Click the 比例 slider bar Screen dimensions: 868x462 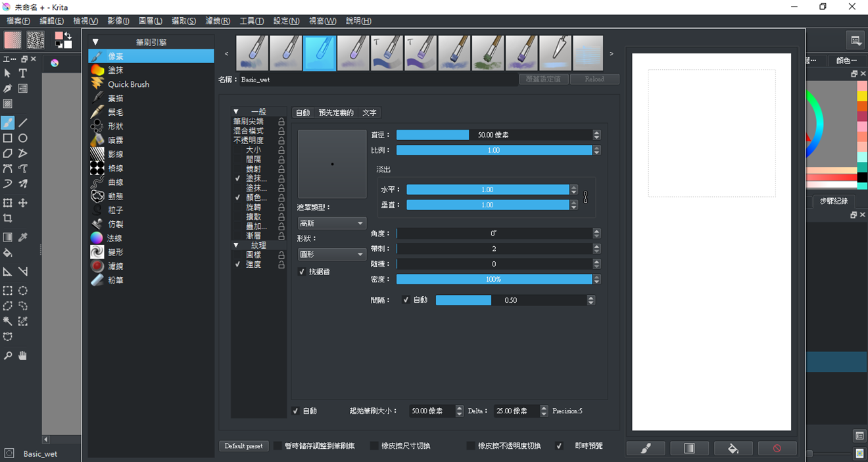494,150
